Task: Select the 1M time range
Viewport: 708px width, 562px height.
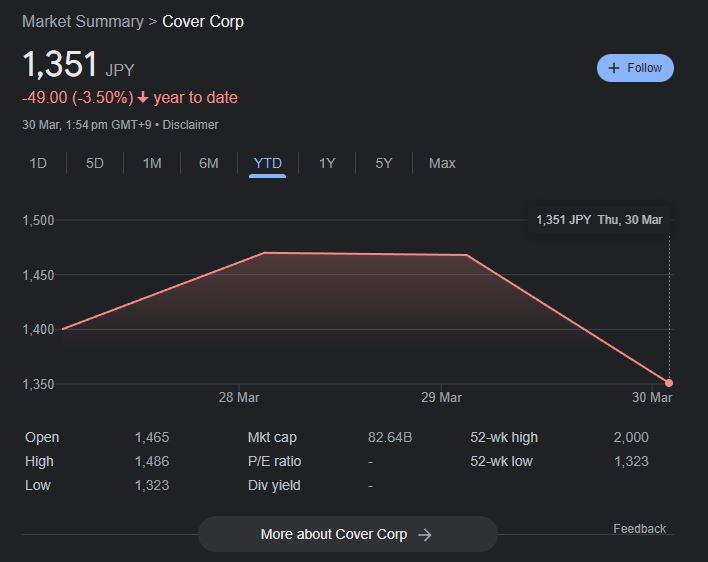Action: point(152,163)
